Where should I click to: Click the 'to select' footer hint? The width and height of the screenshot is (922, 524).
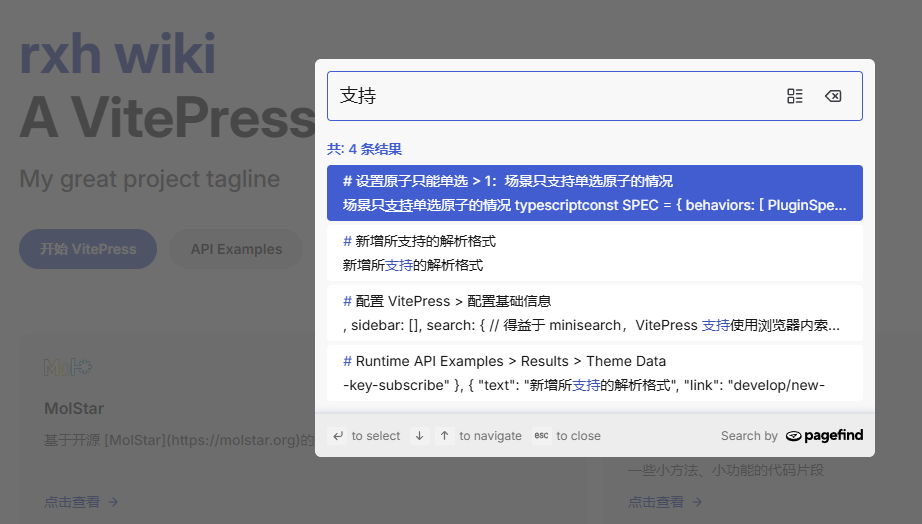coord(376,436)
